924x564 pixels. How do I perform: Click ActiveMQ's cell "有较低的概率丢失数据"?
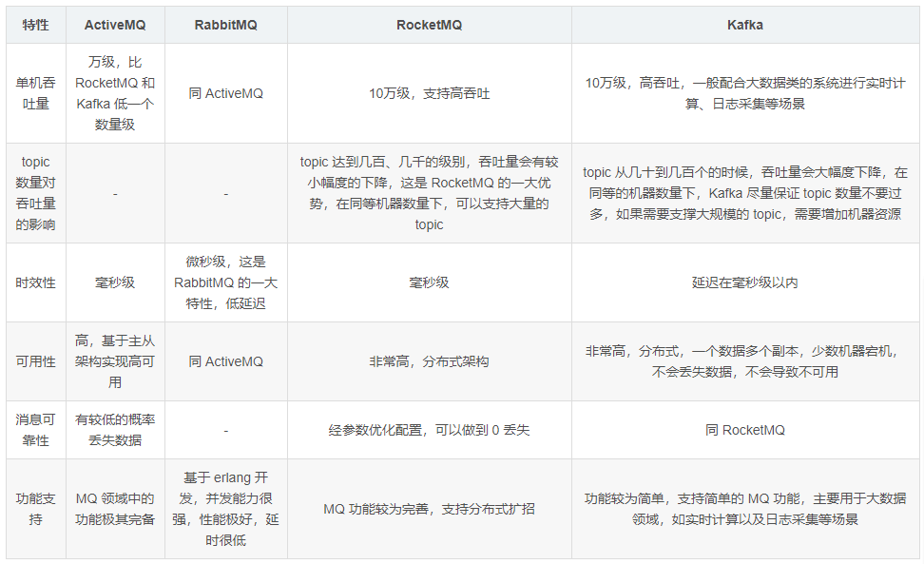114,430
